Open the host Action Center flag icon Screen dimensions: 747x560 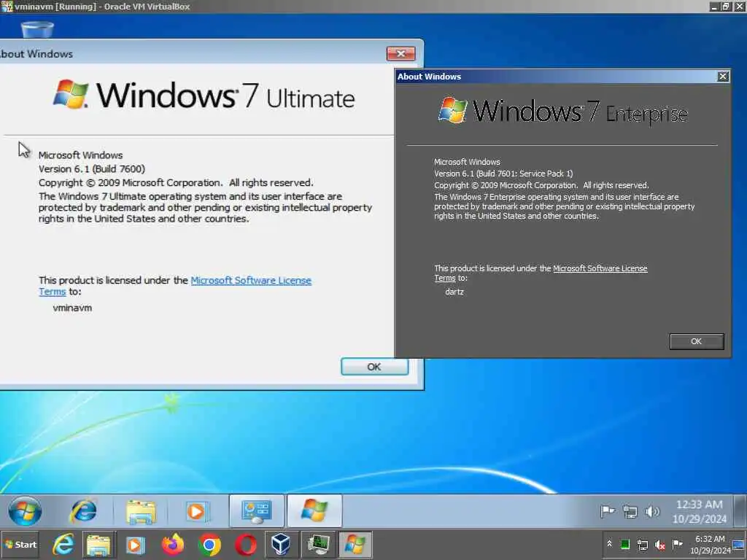677,544
